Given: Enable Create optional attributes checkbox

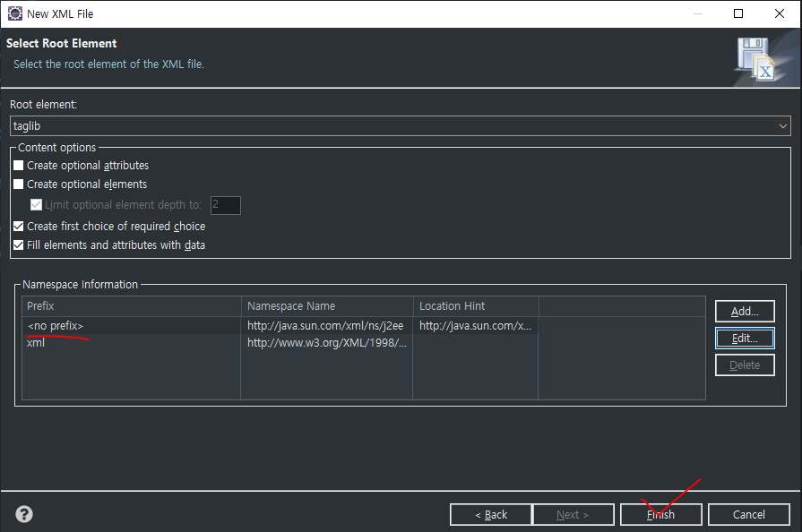Looking at the screenshot, I should coord(19,166).
